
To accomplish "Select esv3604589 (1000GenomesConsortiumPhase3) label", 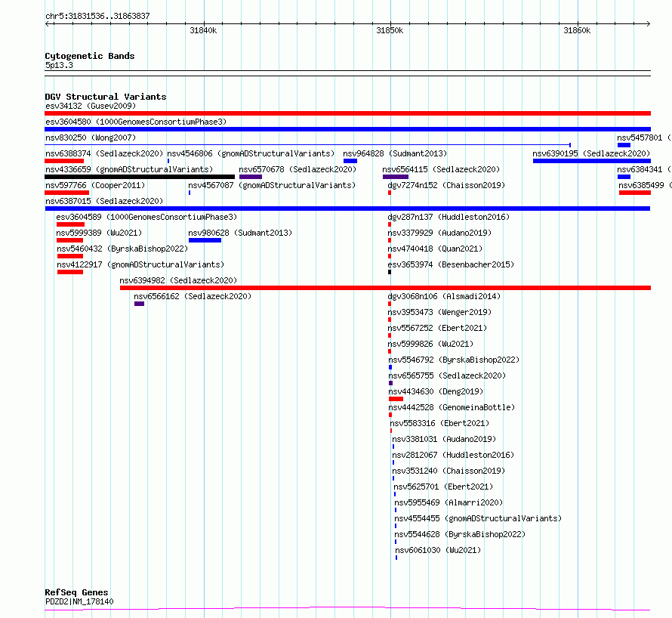I will [x=146, y=217].
